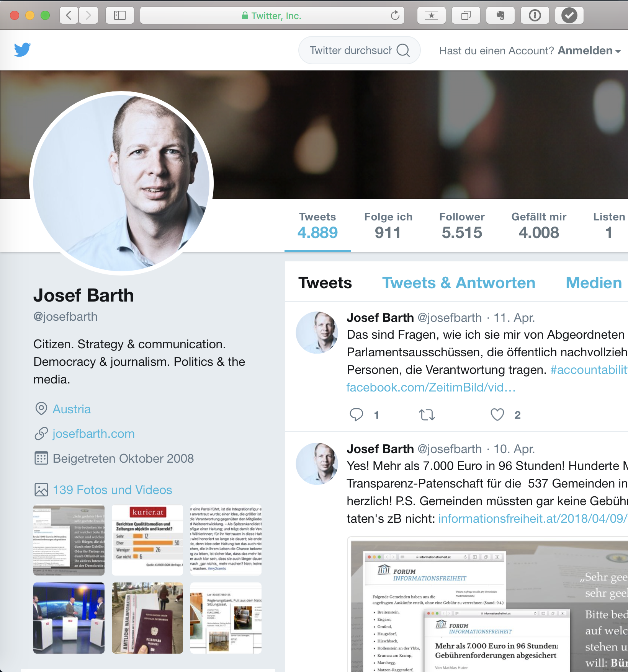Reply to the 11. Apr. tweet
Viewport: 628px width, 672px height.
point(357,415)
